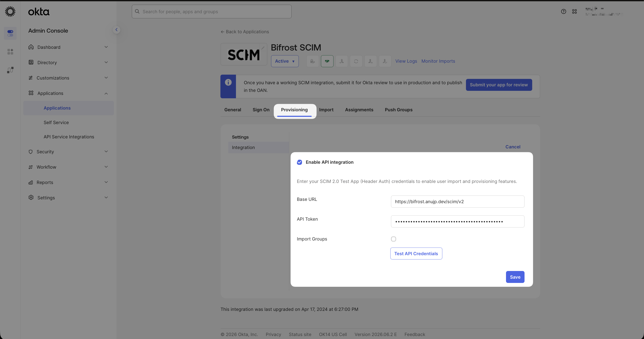644x339 pixels.
Task: Click the Security shield icon
Action: pyautogui.click(x=30, y=152)
